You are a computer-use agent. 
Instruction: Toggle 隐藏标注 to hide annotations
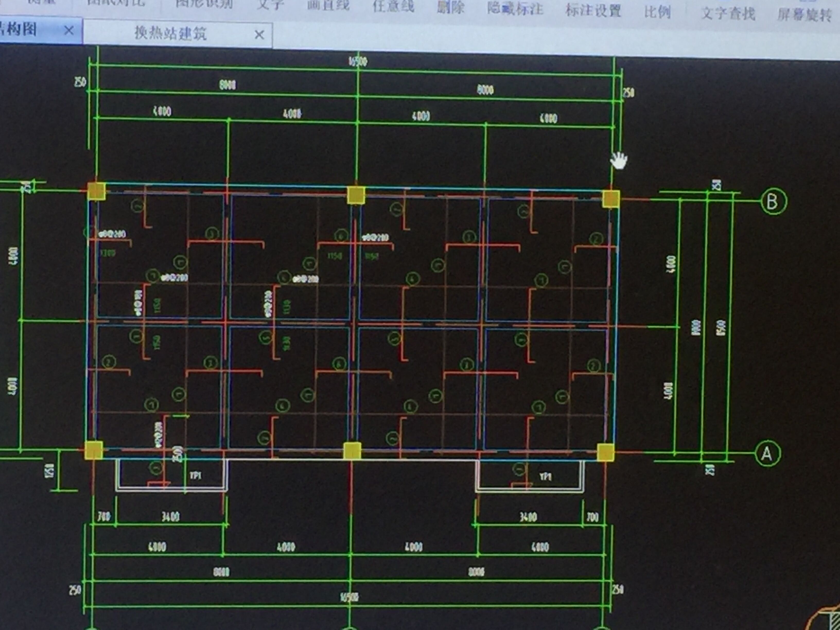pyautogui.click(x=515, y=9)
